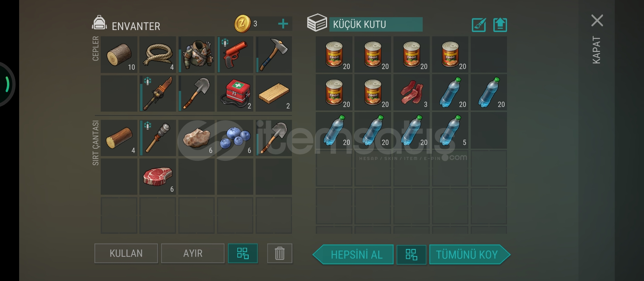Click the AYIR split button

point(193,253)
